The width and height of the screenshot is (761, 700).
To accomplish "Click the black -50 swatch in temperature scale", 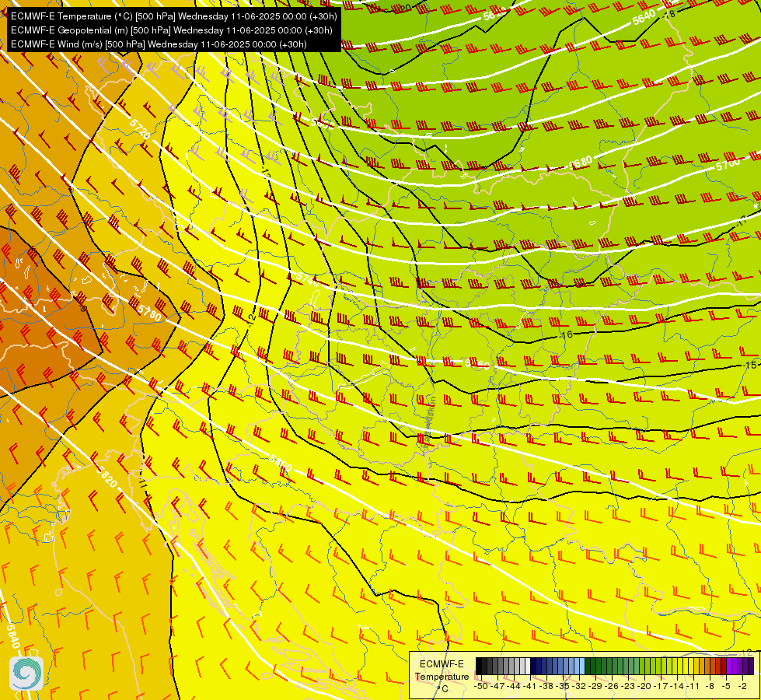I will pyautogui.click(x=479, y=666).
